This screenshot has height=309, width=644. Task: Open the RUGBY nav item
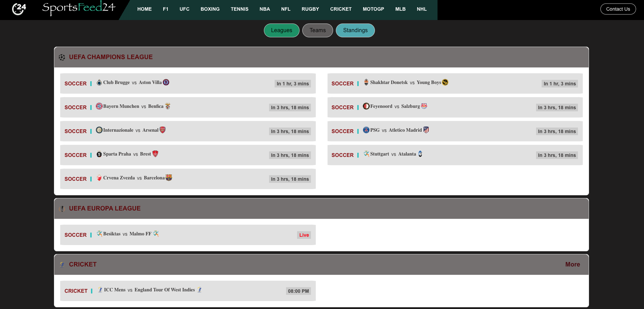point(310,9)
